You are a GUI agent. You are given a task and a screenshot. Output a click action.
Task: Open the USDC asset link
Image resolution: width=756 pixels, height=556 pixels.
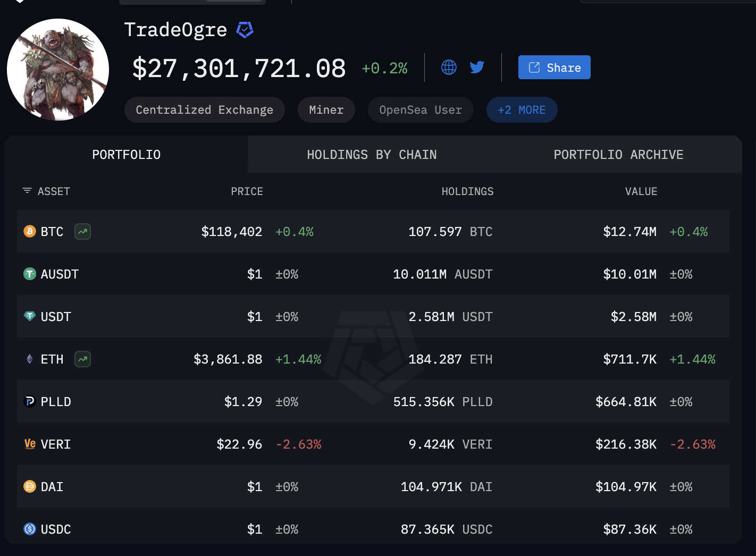56,529
